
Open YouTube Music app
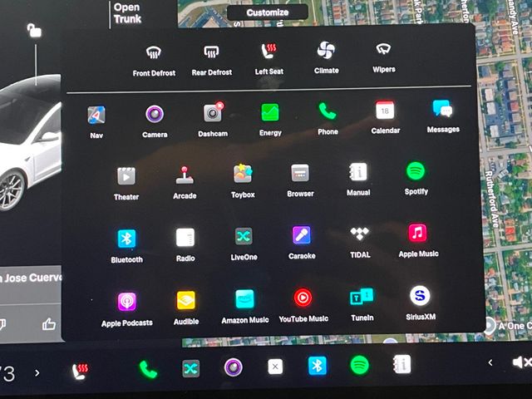(303, 298)
